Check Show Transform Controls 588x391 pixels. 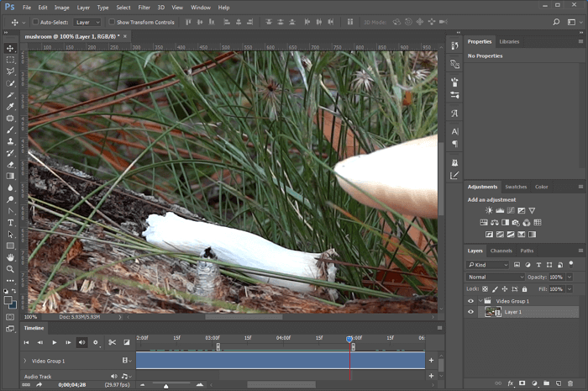(x=113, y=22)
